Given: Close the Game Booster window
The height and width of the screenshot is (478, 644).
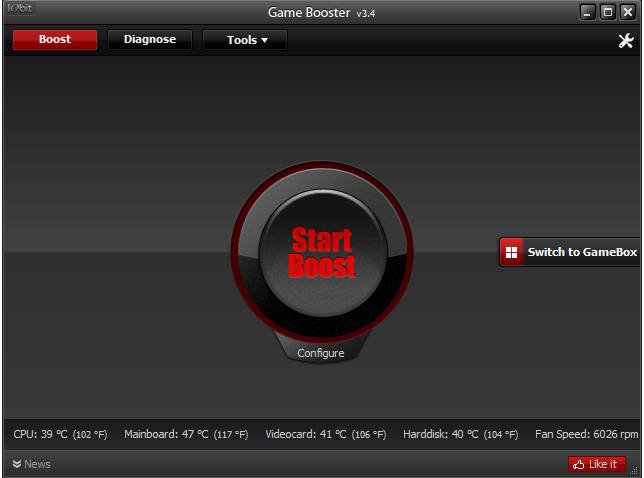Looking at the screenshot, I should point(628,12).
